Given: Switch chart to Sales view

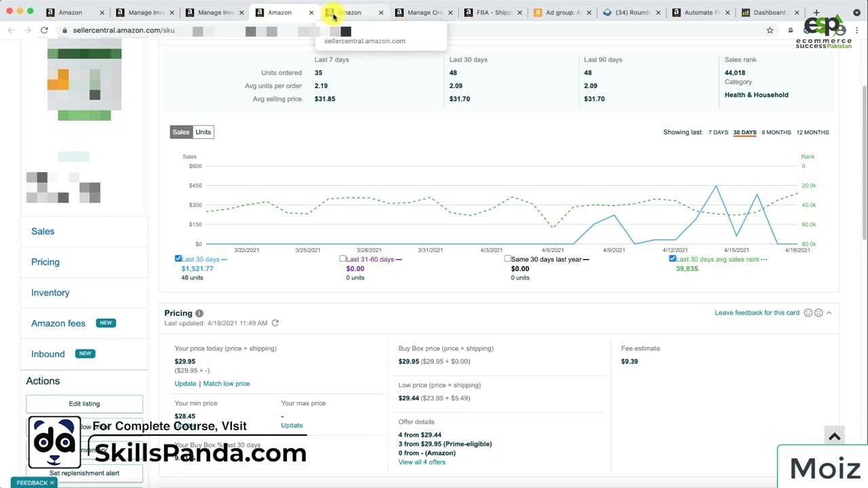Looking at the screenshot, I should point(181,132).
